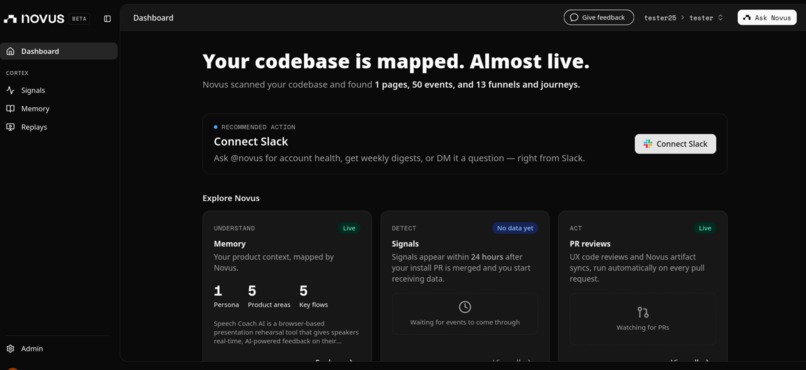The width and height of the screenshot is (806, 370).
Task: Click the ACT label on PR reviews card
Action: coord(576,228)
